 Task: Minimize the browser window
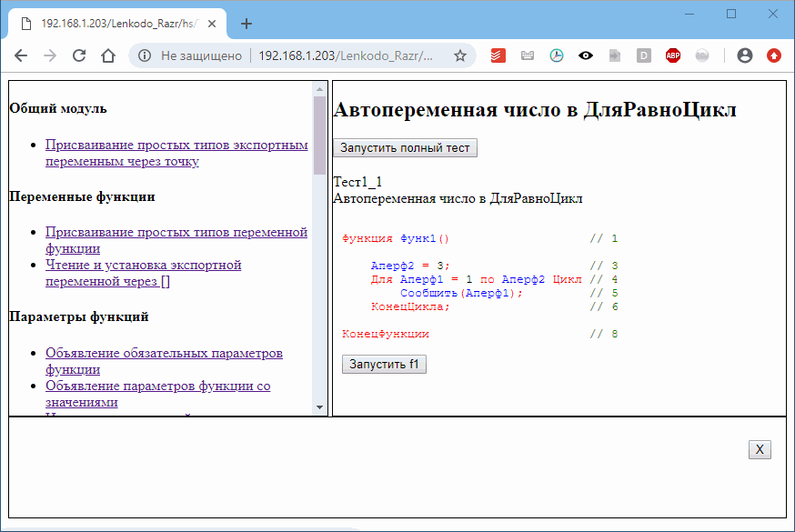click(x=689, y=14)
